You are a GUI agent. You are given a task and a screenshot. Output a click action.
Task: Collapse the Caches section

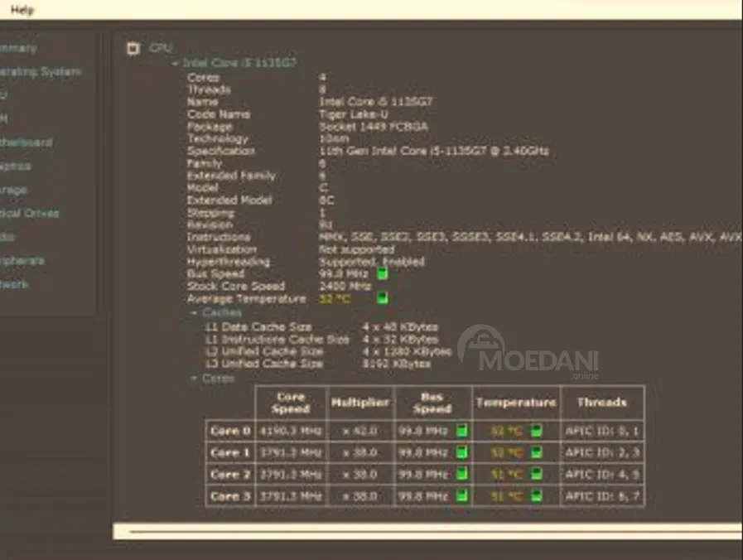(x=194, y=313)
